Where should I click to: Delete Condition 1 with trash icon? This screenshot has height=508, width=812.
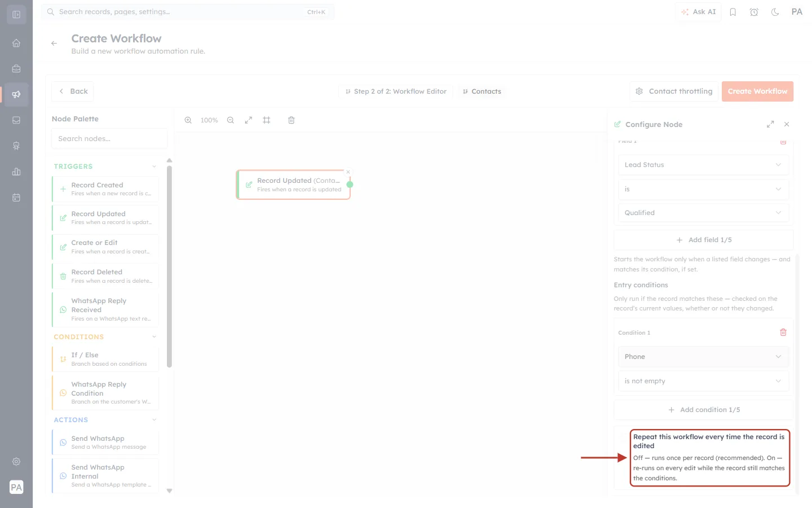tap(783, 332)
